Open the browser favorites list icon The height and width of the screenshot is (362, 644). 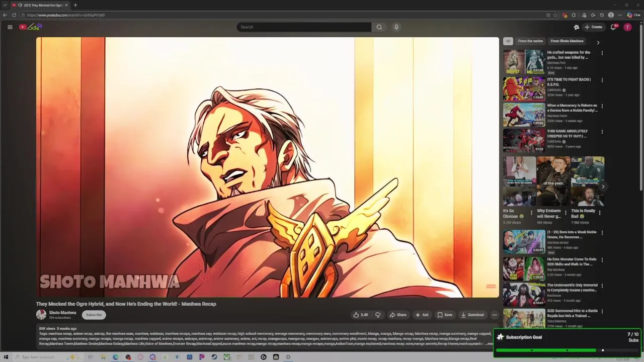click(x=593, y=15)
